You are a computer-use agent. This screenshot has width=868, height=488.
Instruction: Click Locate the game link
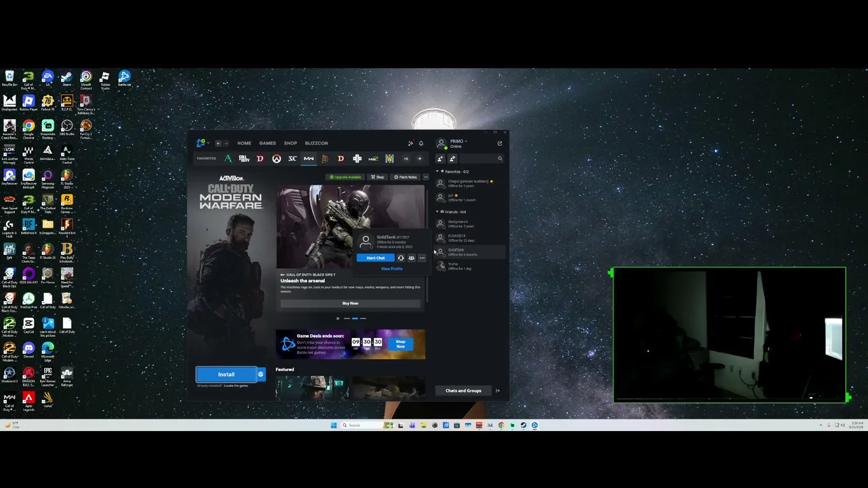pos(235,386)
